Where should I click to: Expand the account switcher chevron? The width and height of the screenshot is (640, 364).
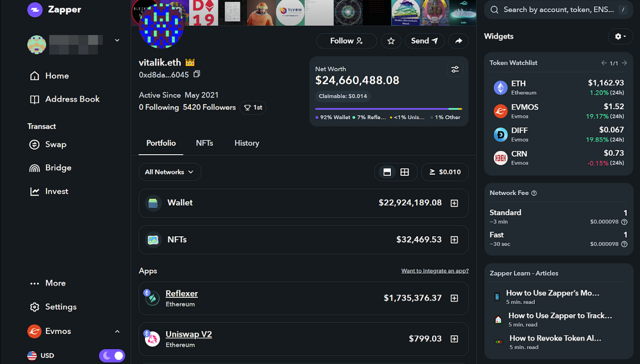117,40
